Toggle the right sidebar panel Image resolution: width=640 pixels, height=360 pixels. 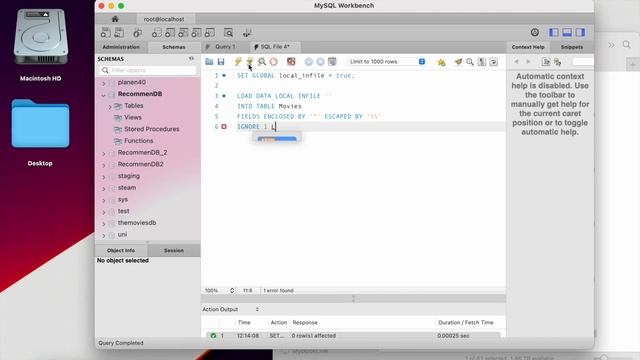[580, 32]
